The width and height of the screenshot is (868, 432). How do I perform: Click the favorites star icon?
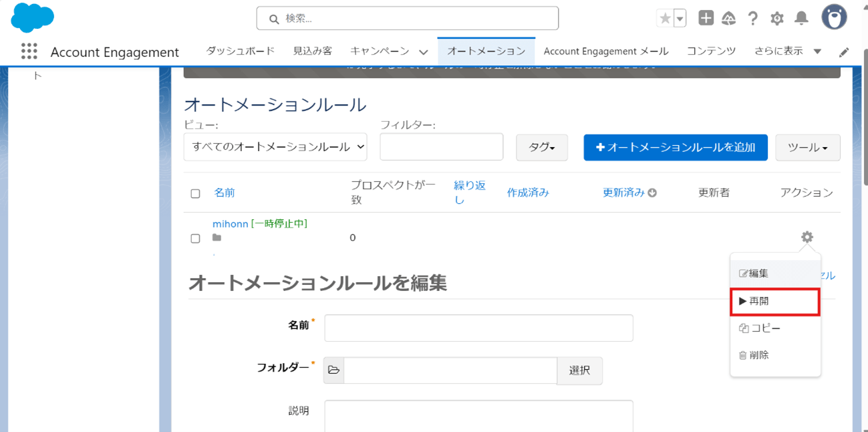coord(665,19)
